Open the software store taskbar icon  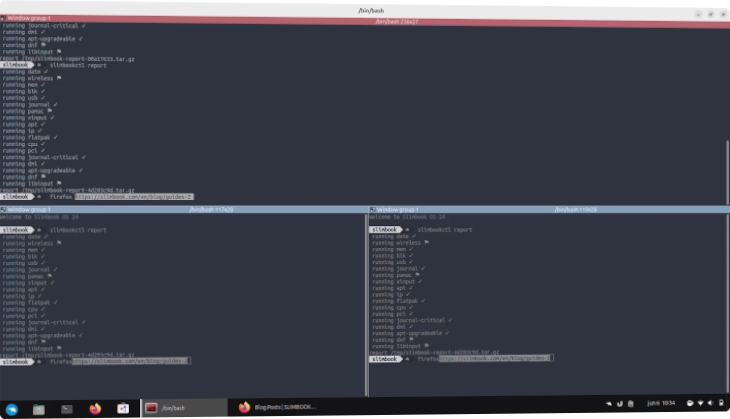point(123,408)
